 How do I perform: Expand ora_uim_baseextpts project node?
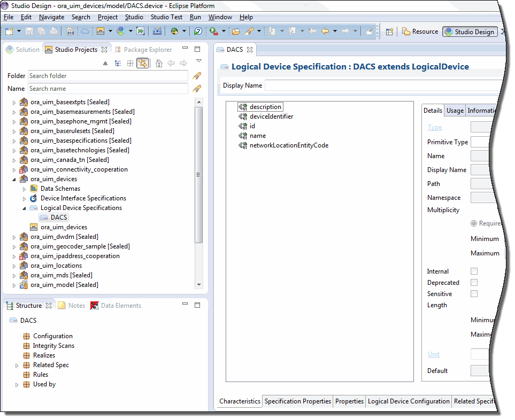(14, 103)
